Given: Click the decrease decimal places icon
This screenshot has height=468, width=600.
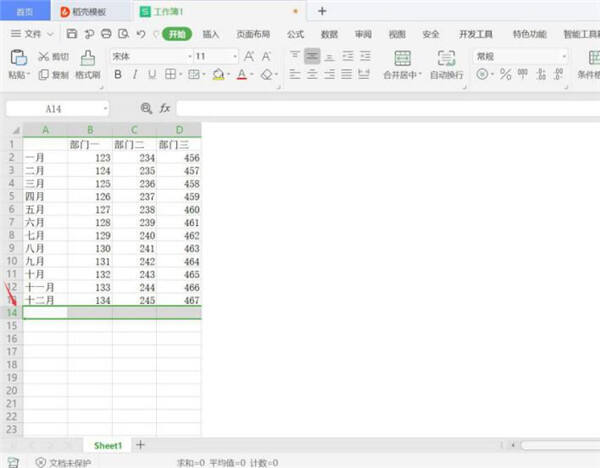Looking at the screenshot, I should (559, 74).
